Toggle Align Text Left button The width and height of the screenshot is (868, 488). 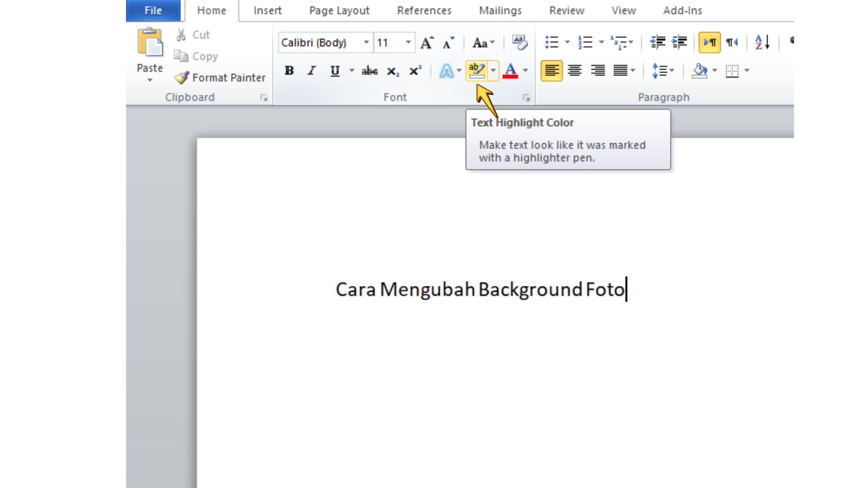552,71
